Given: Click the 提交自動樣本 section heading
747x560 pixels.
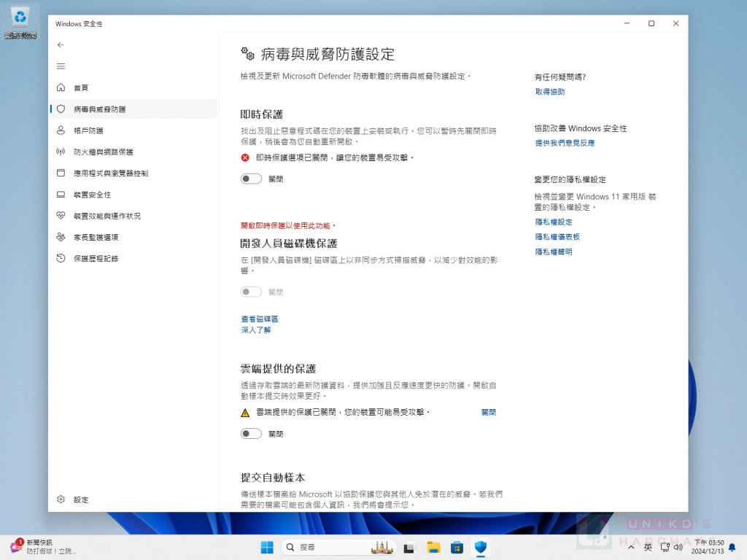Looking at the screenshot, I should coord(273,478).
